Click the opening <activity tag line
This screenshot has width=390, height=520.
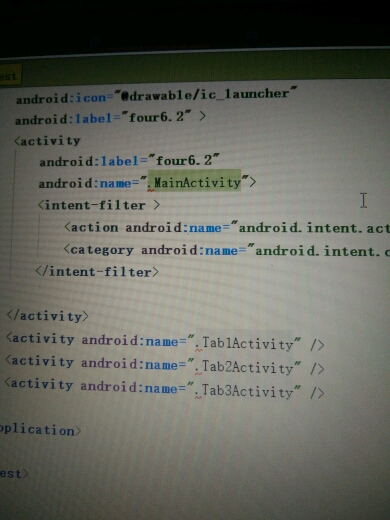pyautogui.click(x=47, y=141)
